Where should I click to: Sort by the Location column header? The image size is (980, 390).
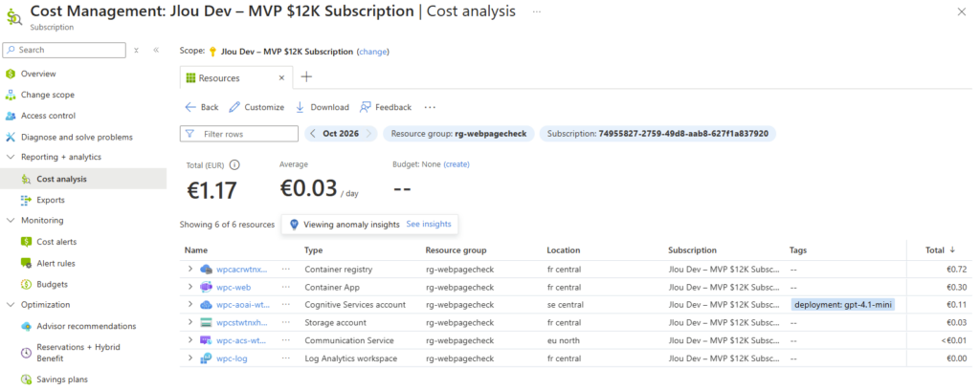(x=563, y=250)
